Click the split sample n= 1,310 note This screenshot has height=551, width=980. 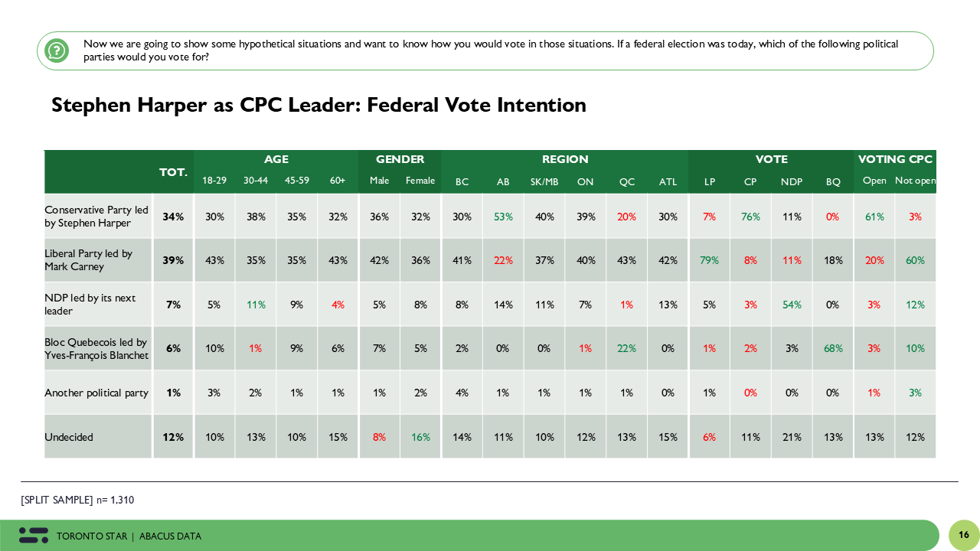[77, 500]
